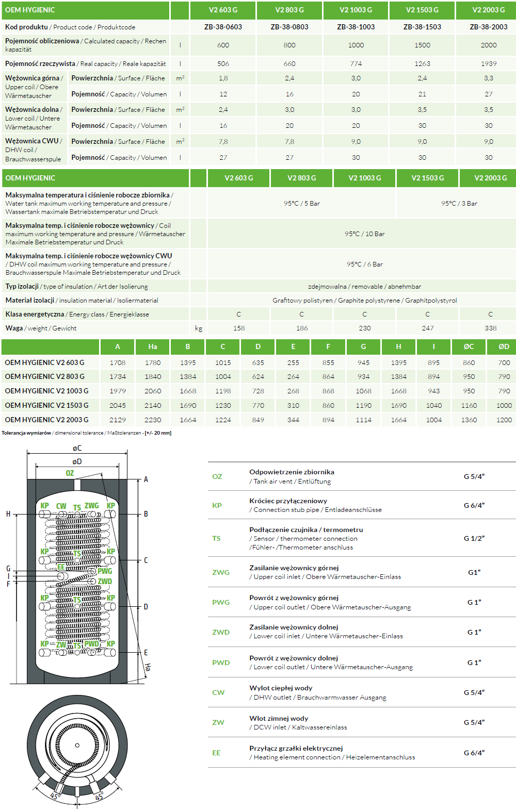Click the 'OEM HYGIENIC V2 803 G' dimensions row label

pos(45,376)
